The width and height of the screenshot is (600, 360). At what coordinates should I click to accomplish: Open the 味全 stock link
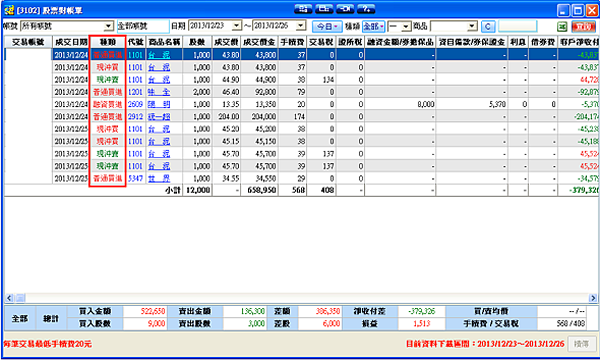pos(159,92)
